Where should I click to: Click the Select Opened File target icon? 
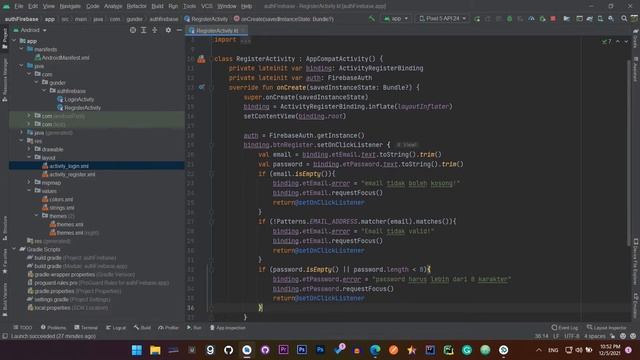pos(133,30)
